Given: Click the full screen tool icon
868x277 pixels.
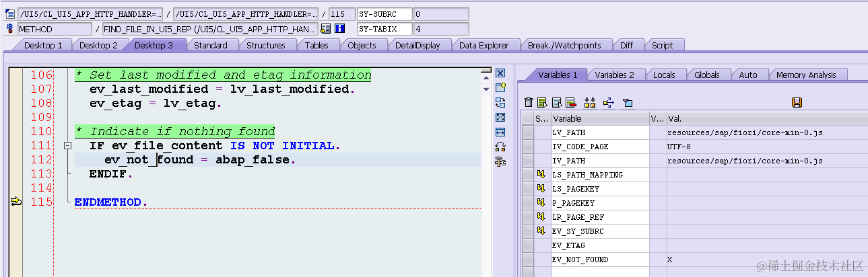Looking at the screenshot, I should pos(500,117).
